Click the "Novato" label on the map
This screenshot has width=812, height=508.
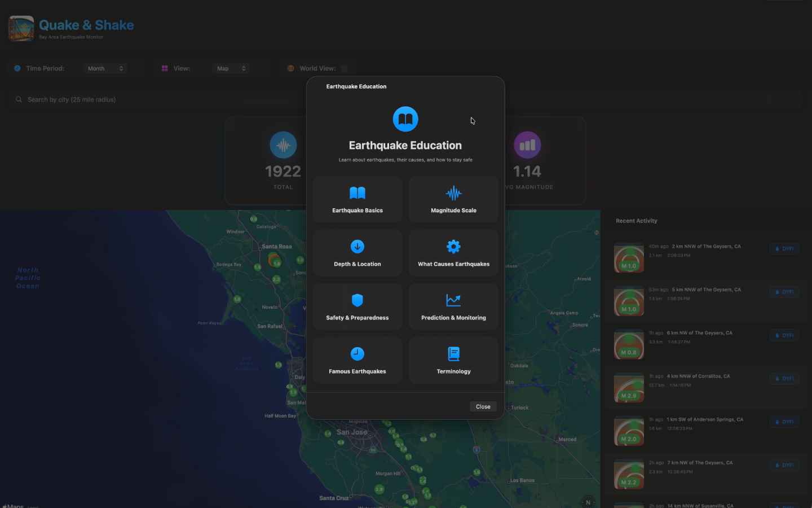[x=270, y=307]
